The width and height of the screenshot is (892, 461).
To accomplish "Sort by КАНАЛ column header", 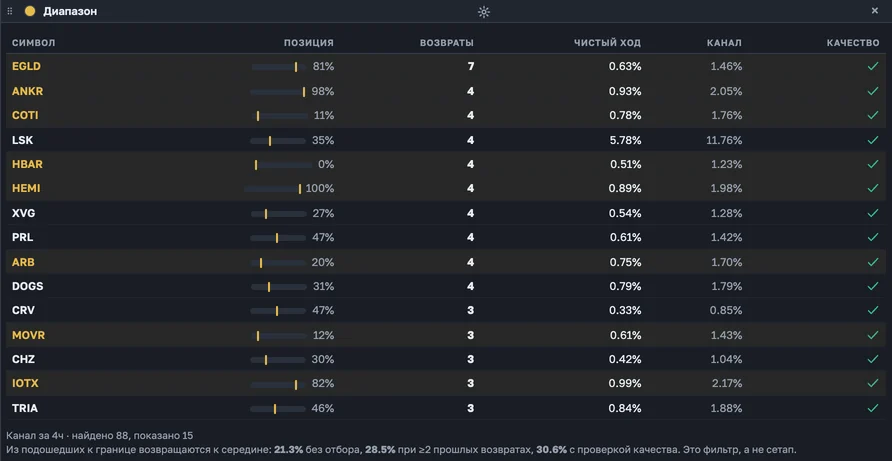I will tap(724, 43).
